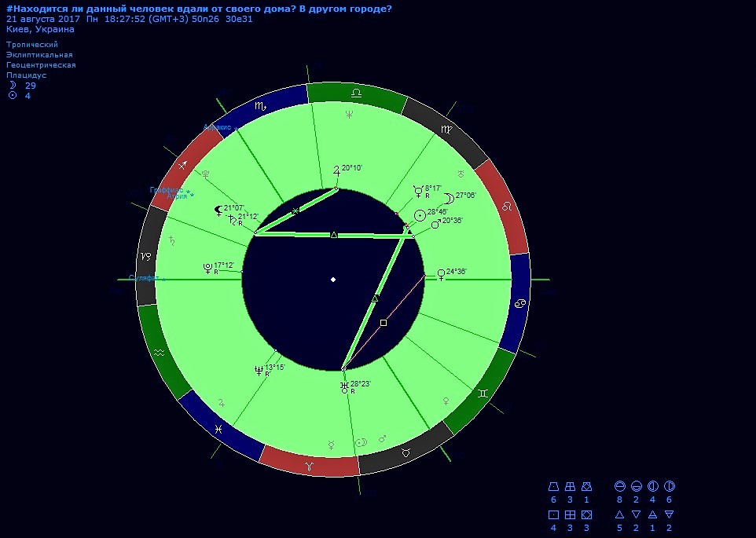The image size is (756, 538).
Task: Click the left-half filled circle icon
Action: (653, 486)
